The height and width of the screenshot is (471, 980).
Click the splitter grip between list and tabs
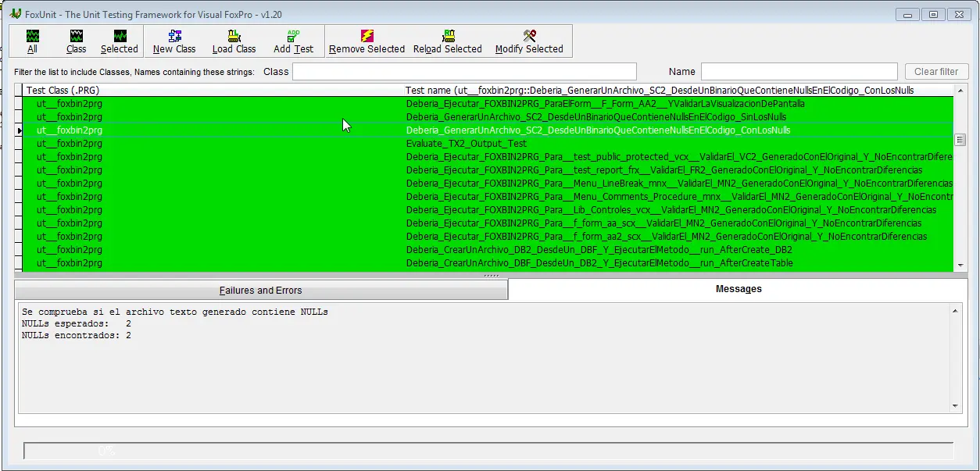coord(491,276)
